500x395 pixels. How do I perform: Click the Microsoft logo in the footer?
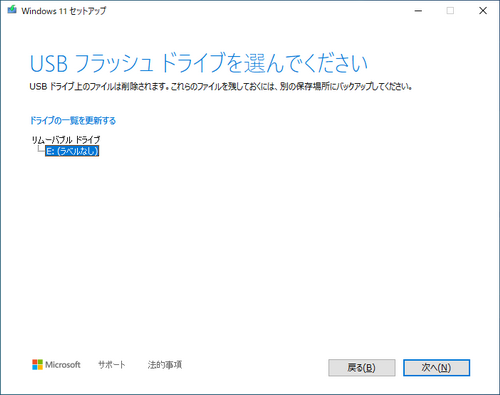(x=56, y=365)
